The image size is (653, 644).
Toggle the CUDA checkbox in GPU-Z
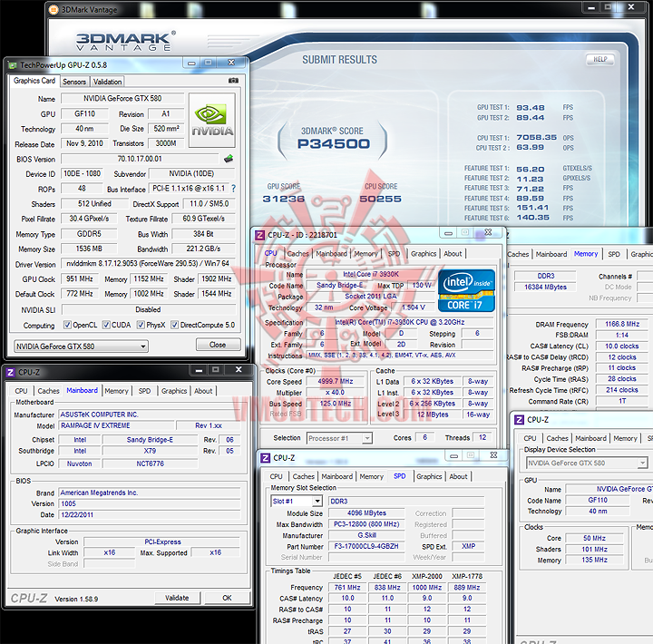(106, 325)
